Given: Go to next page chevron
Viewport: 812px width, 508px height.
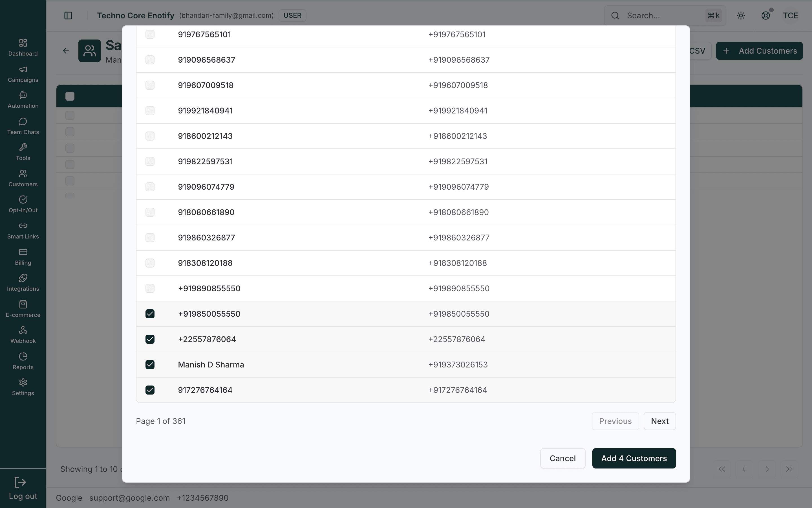Looking at the screenshot, I should (x=767, y=469).
